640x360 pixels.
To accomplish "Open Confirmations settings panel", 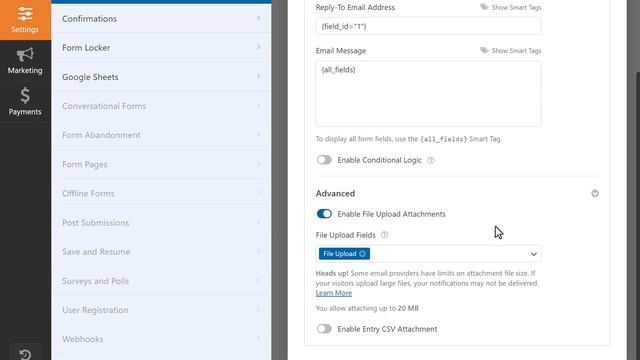I will [161, 18].
